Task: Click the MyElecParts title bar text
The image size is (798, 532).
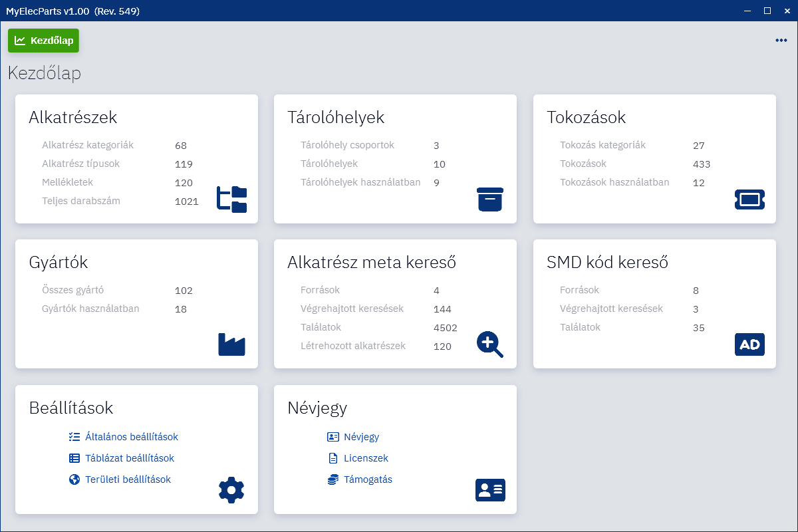Action: click(73, 11)
